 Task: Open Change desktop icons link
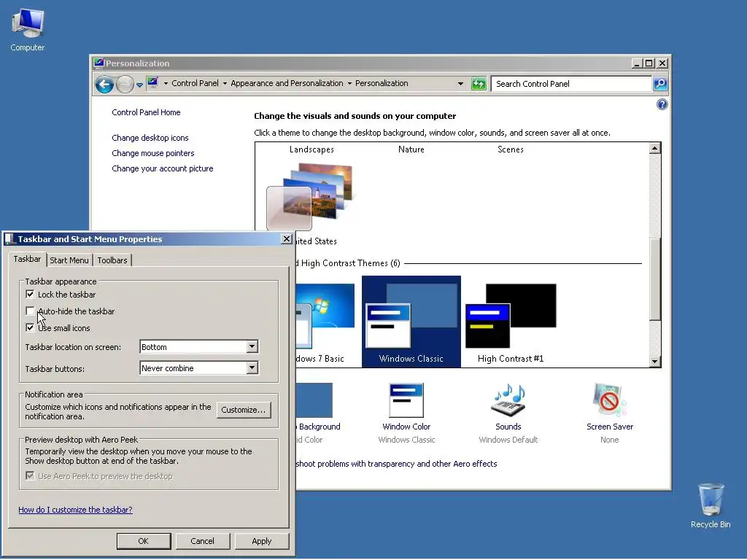pyautogui.click(x=150, y=138)
